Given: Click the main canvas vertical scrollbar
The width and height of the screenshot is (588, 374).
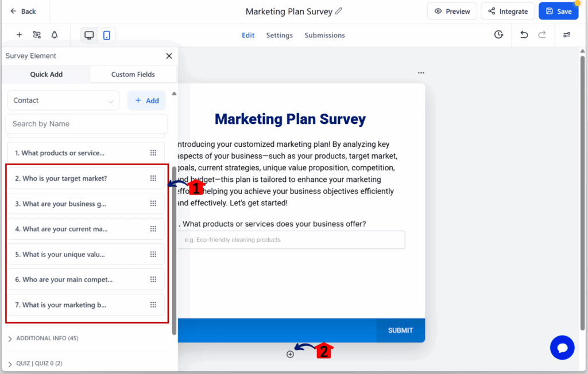Looking at the screenshot, I should (582, 193).
